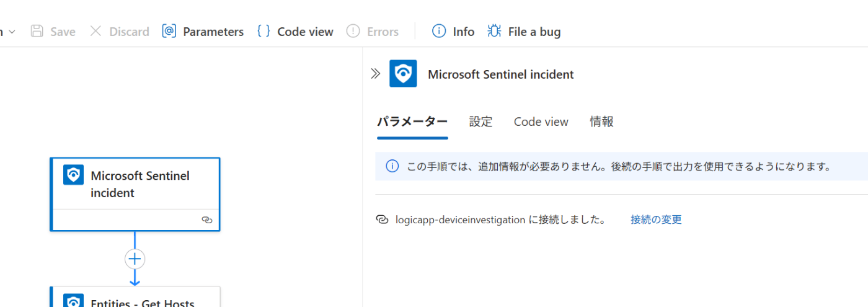Screen dimensions: 868x307
Task: Click the Save label in the toolbar
Action: [x=63, y=32]
